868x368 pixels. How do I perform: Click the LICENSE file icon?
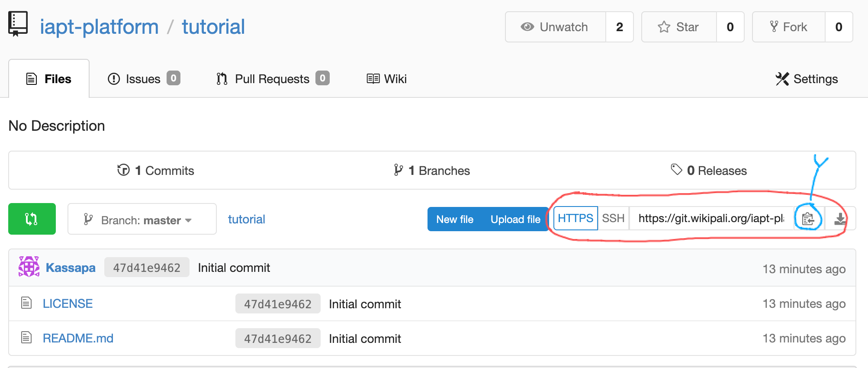pos(26,303)
